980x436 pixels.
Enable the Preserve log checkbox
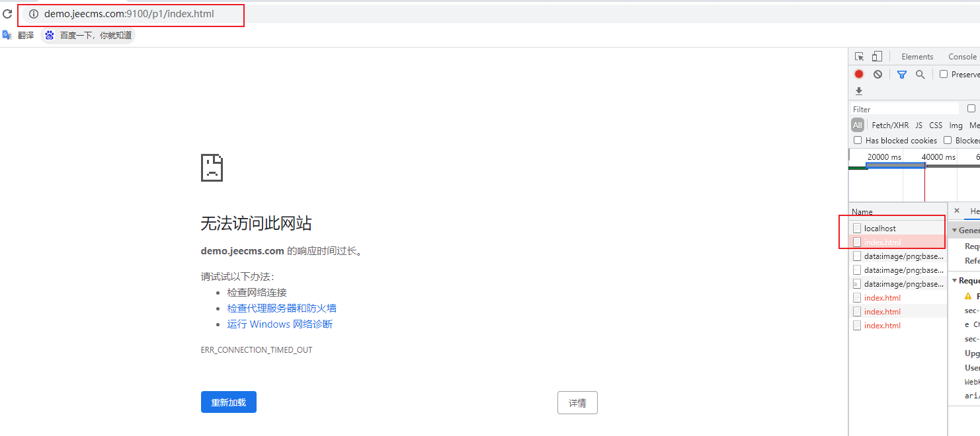pos(944,75)
